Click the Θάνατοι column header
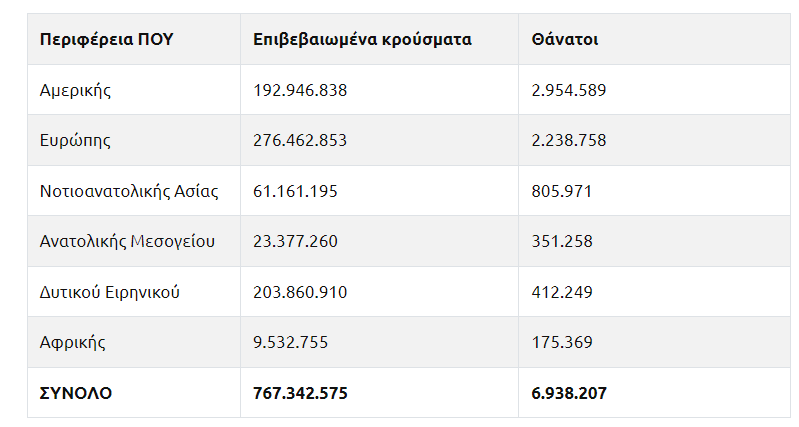 tap(565, 39)
